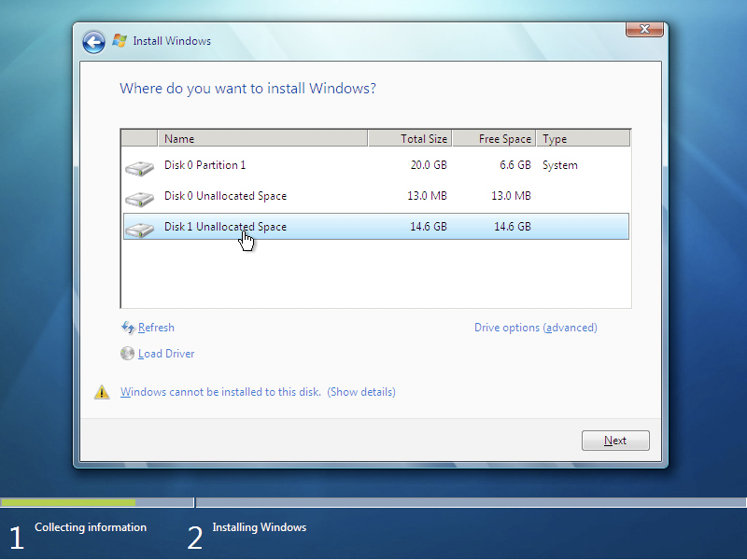Go back using the blue arrow button
Screen dimensions: 747x560
pyautogui.click(x=93, y=42)
